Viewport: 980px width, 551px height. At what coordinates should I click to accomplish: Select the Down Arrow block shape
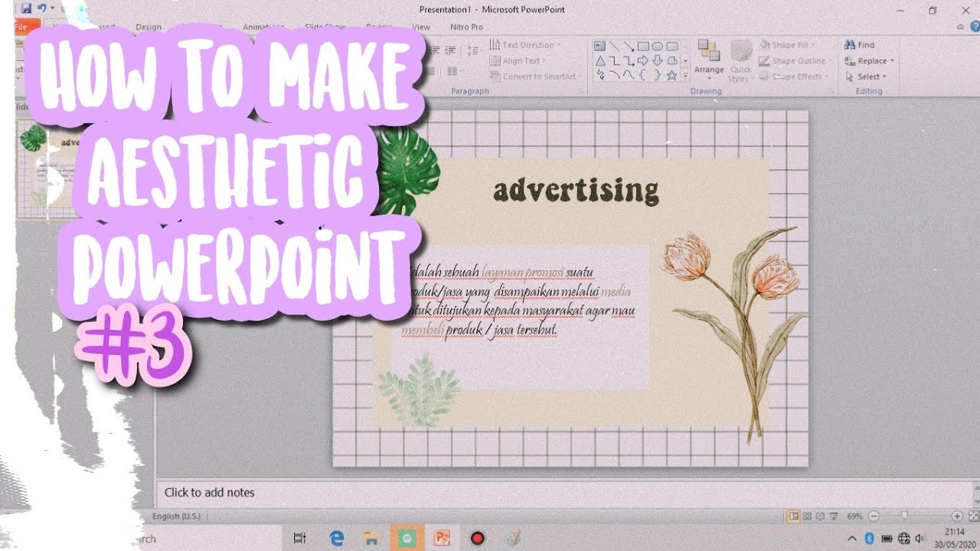click(x=658, y=60)
